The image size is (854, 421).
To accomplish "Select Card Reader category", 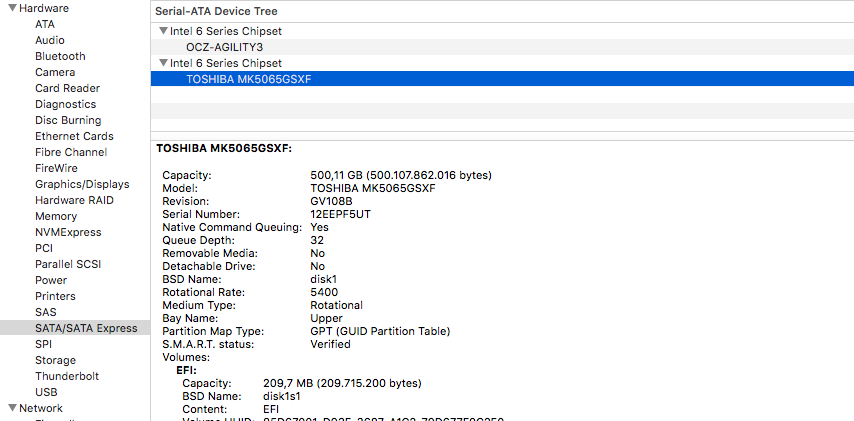I will tap(68, 88).
